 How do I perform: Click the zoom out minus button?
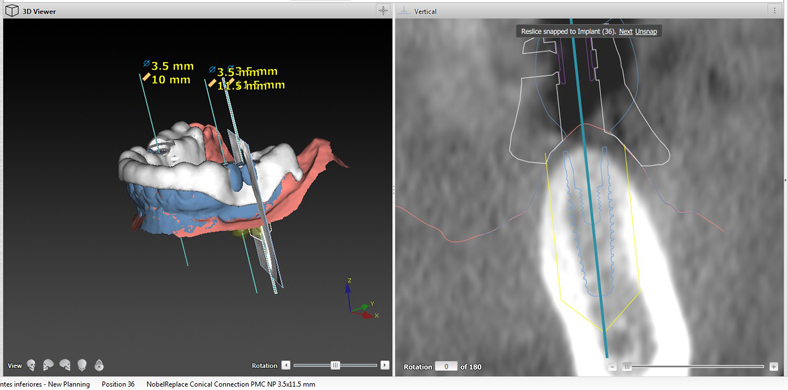[x=612, y=367]
